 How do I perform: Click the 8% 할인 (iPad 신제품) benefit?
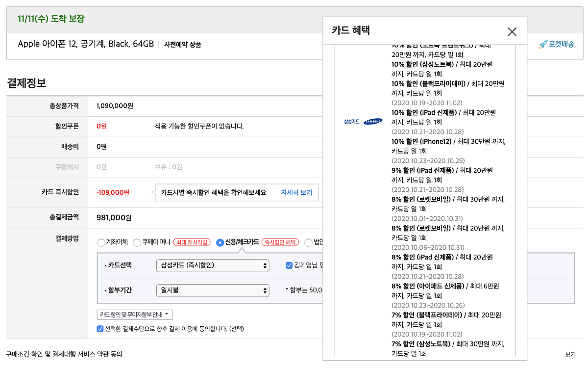click(442, 262)
